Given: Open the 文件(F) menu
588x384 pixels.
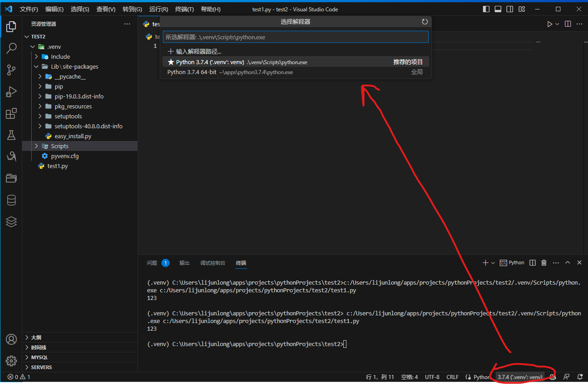Looking at the screenshot, I should coord(29,9).
